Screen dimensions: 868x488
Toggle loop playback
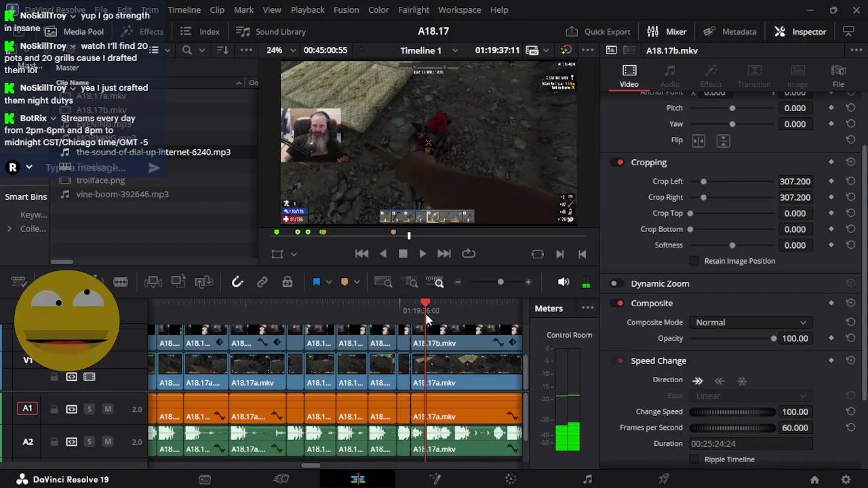click(x=469, y=253)
